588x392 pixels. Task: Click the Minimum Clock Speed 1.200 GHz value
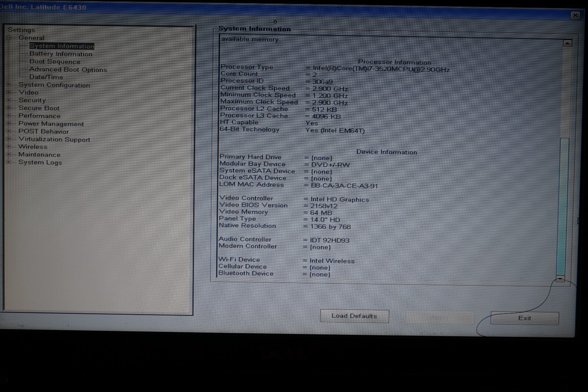click(330, 96)
